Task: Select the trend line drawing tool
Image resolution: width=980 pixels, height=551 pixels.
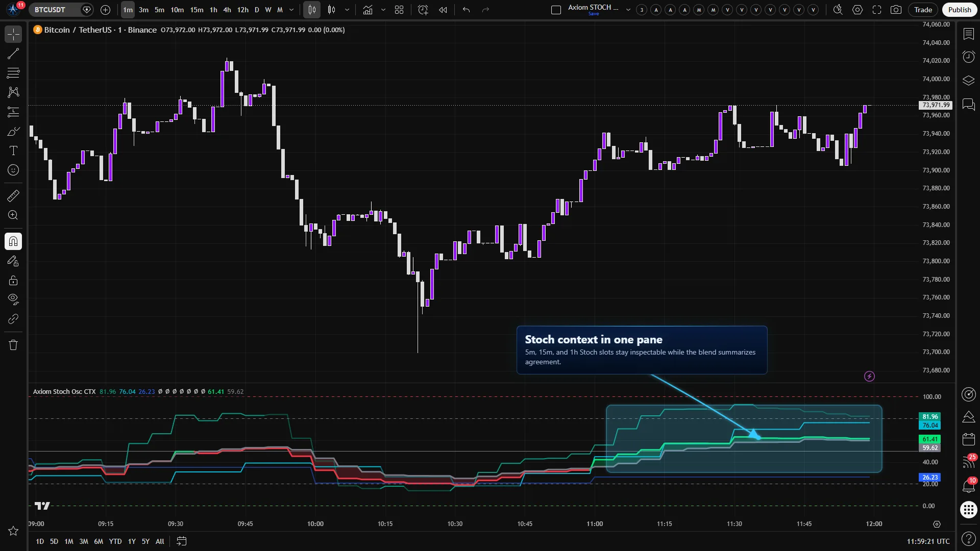Action: click(x=13, y=54)
